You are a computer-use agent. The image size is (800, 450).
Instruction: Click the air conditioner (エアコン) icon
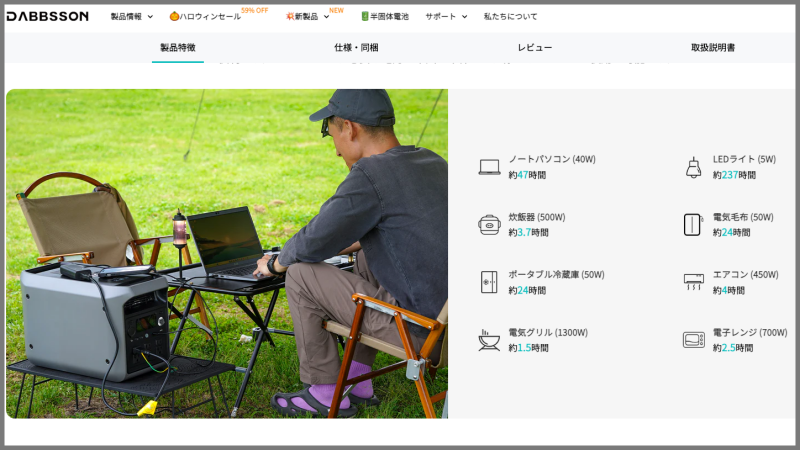click(693, 282)
